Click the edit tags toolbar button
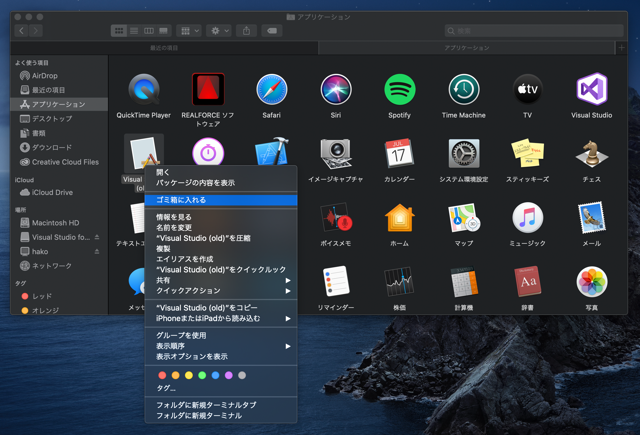Screen dimensions: 640x435 (x=272, y=31)
